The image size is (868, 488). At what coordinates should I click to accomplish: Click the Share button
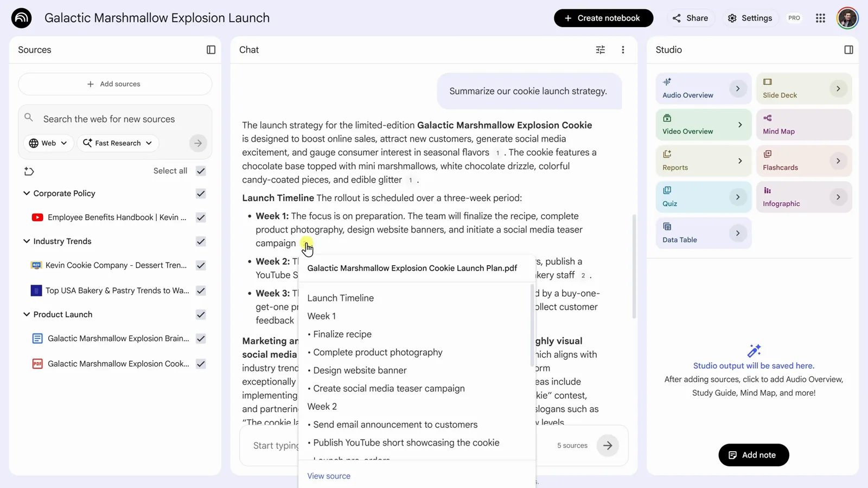point(690,18)
